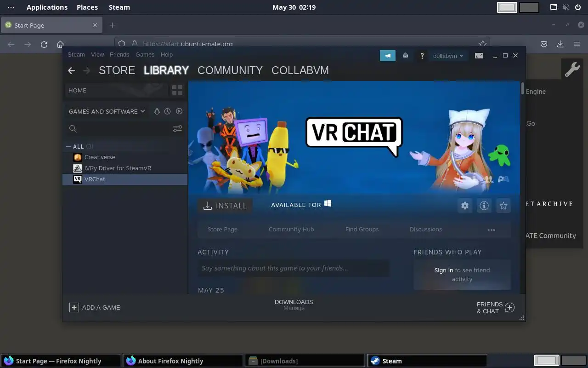
Task: Click the Steam forward navigation arrow
Action: (86, 70)
